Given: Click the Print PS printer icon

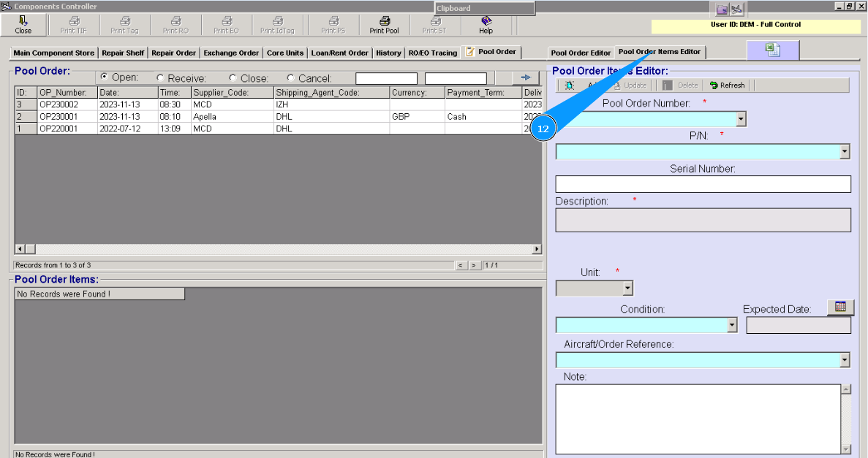Looking at the screenshot, I should pos(333,21).
